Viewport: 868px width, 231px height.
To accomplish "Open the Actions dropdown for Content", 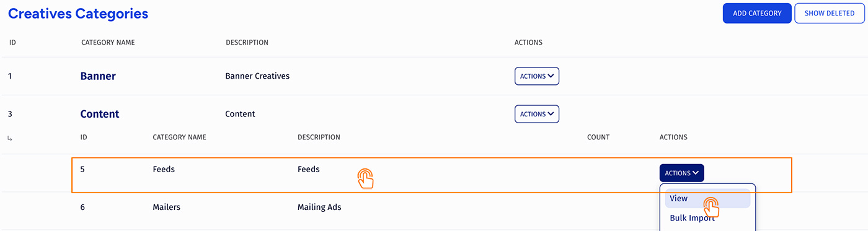I will (537, 114).
